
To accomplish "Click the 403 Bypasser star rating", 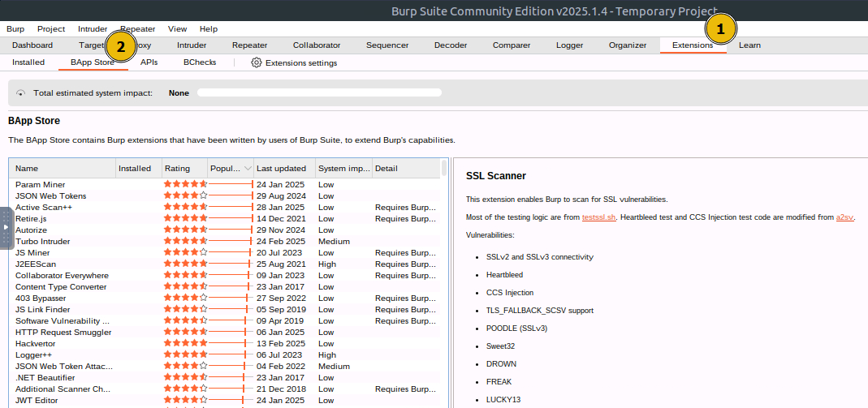I will coord(185,298).
